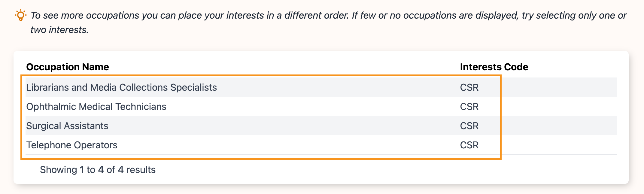View the Telephone Operators occupation

click(x=71, y=145)
